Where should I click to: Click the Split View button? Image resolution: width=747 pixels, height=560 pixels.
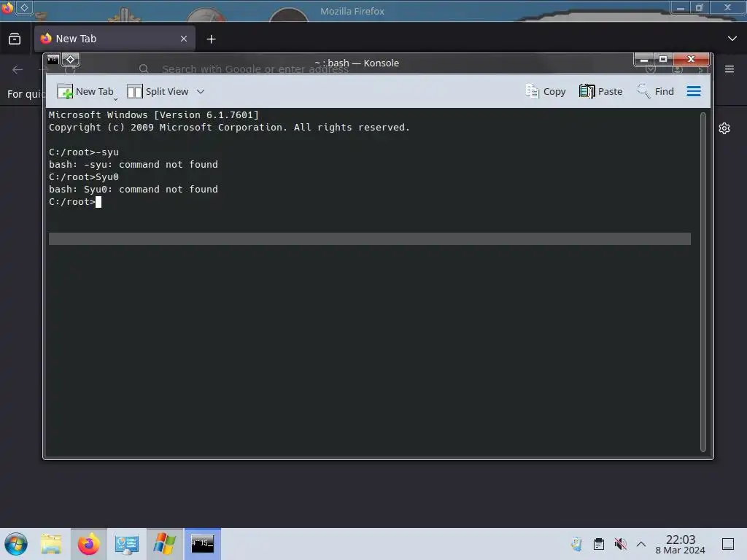tap(158, 91)
